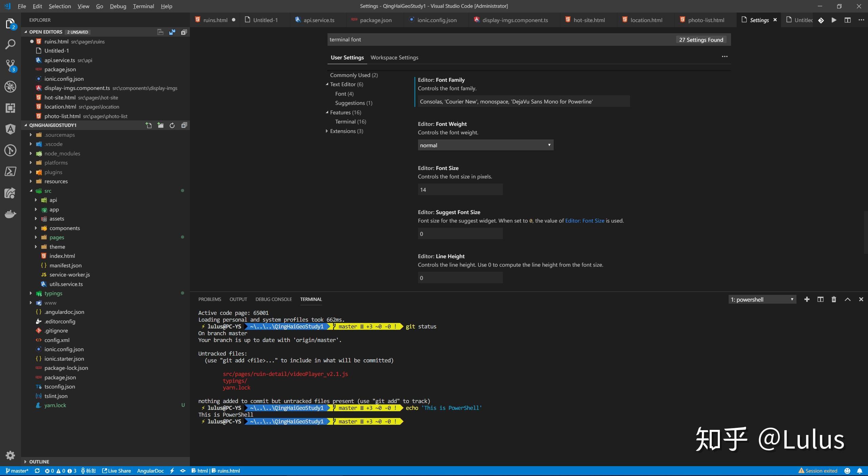Open the Angular panel in activity bar
Screen dimensions: 868x476
[10, 129]
